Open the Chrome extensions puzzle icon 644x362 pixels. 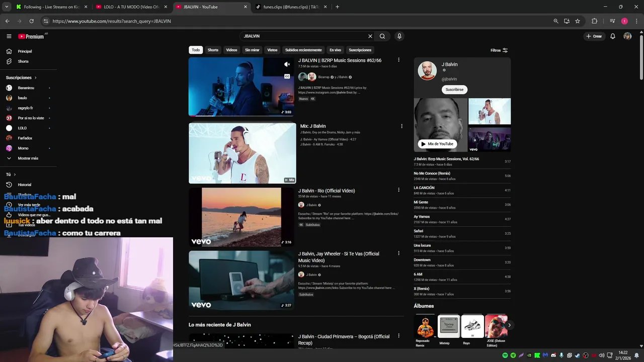point(594,21)
